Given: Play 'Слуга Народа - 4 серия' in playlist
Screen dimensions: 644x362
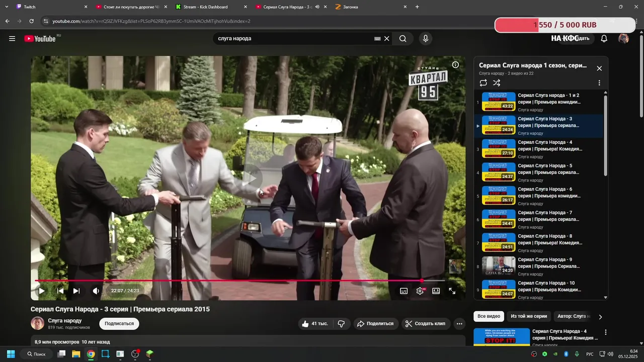Looking at the screenshot, I should tap(539, 149).
